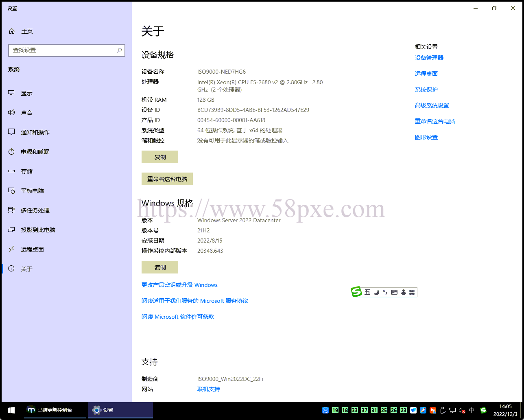Click the magnifier icon in the search box

pyautogui.click(x=119, y=50)
